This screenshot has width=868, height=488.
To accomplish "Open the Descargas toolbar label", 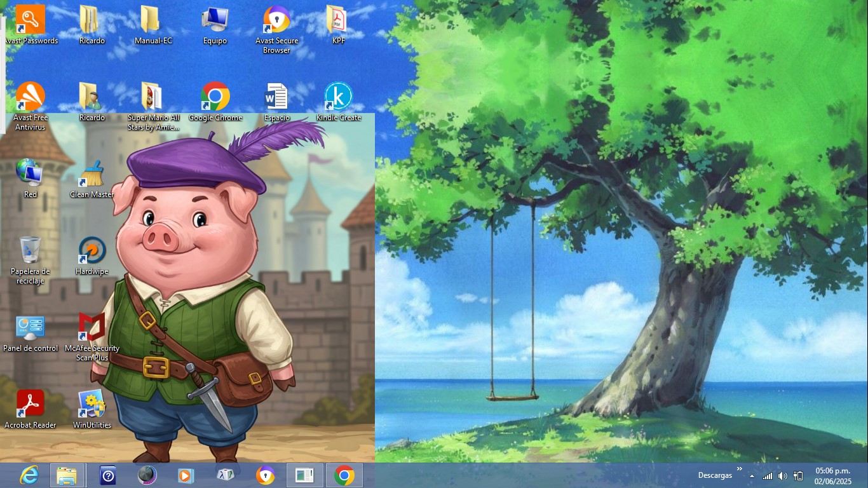I will (715, 475).
